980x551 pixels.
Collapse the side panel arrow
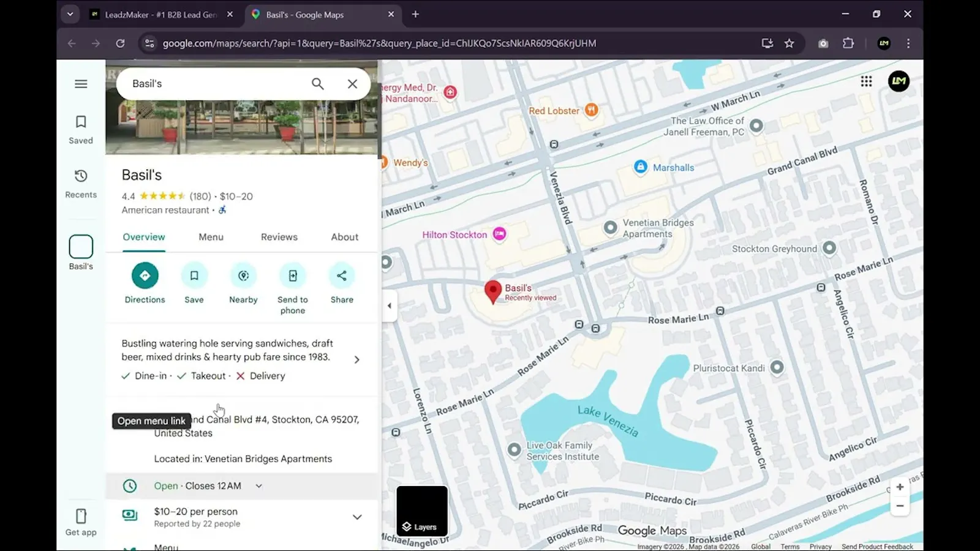[x=390, y=305]
